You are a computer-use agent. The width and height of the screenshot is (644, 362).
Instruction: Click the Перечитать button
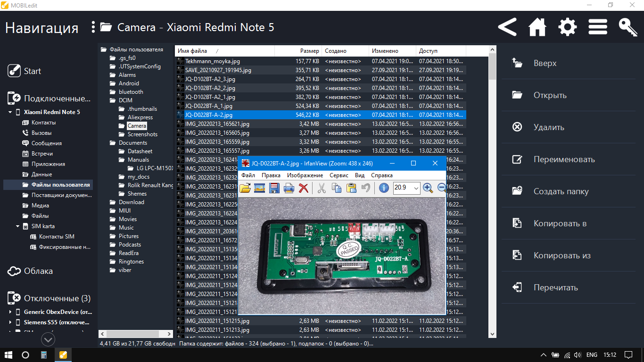569,288
